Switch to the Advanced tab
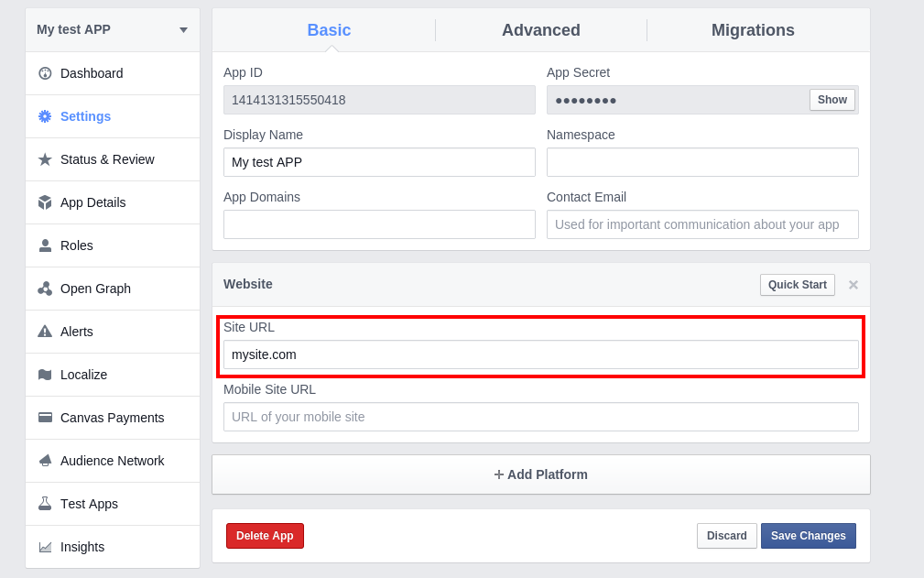The width and height of the screenshot is (924, 578). coord(540,30)
